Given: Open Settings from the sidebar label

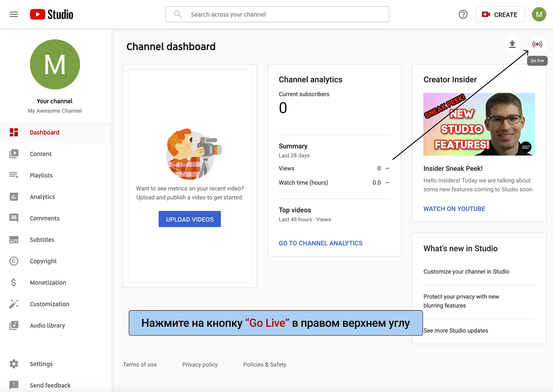Looking at the screenshot, I should click(41, 364).
